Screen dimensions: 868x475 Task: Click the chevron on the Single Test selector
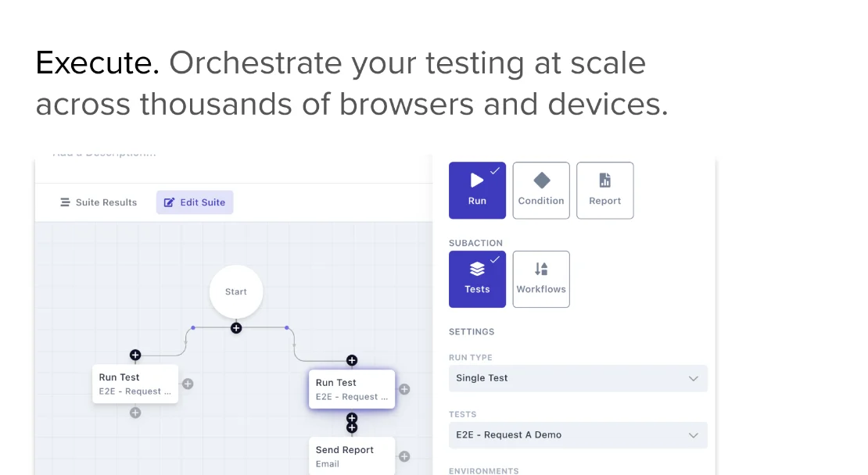(x=693, y=378)
